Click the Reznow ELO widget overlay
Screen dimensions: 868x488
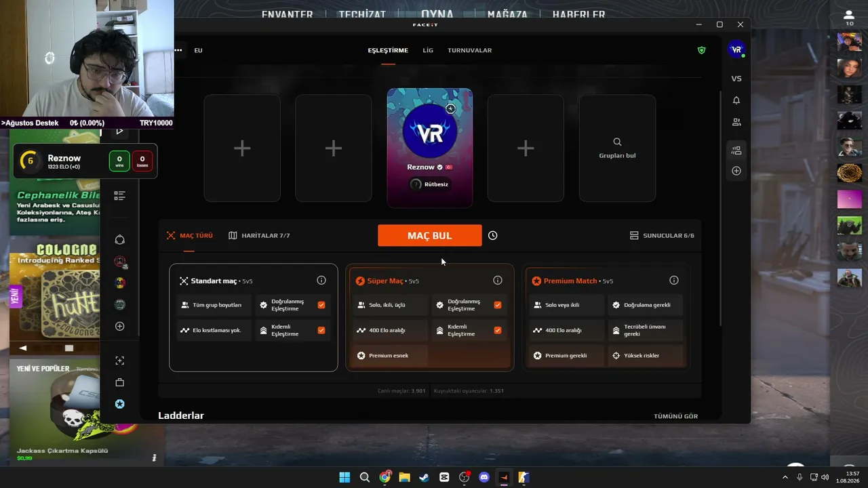(85, 161)
